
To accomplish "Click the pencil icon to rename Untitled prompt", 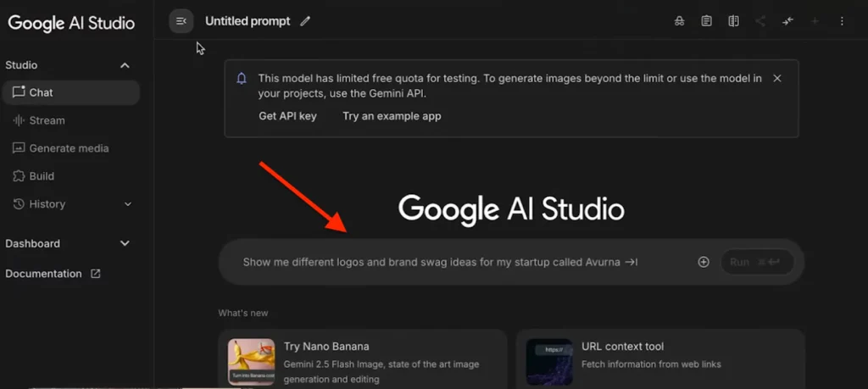I will click(305, 21).
